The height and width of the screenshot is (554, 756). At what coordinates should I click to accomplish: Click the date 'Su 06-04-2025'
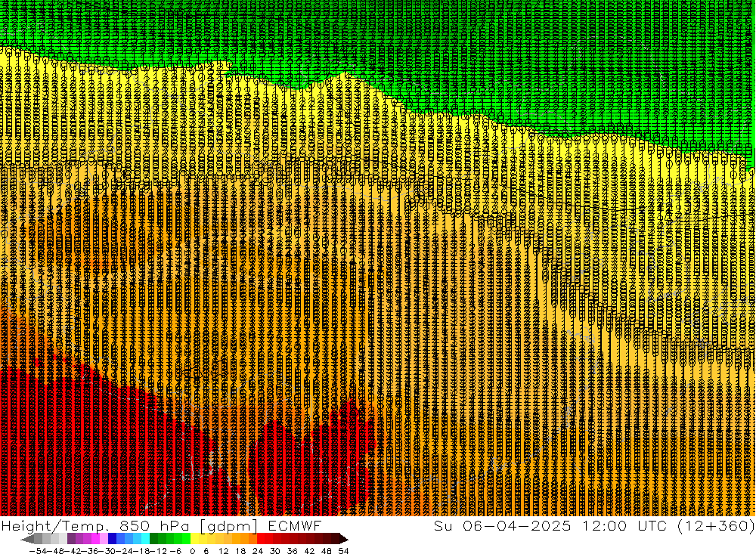coord(503,525)
